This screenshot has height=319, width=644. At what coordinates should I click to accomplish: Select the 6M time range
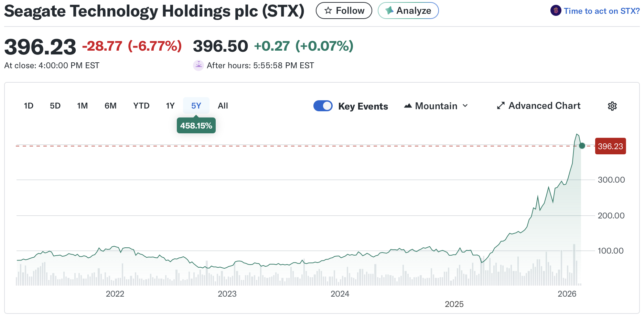pyautogui.click(x=110, y=106)
